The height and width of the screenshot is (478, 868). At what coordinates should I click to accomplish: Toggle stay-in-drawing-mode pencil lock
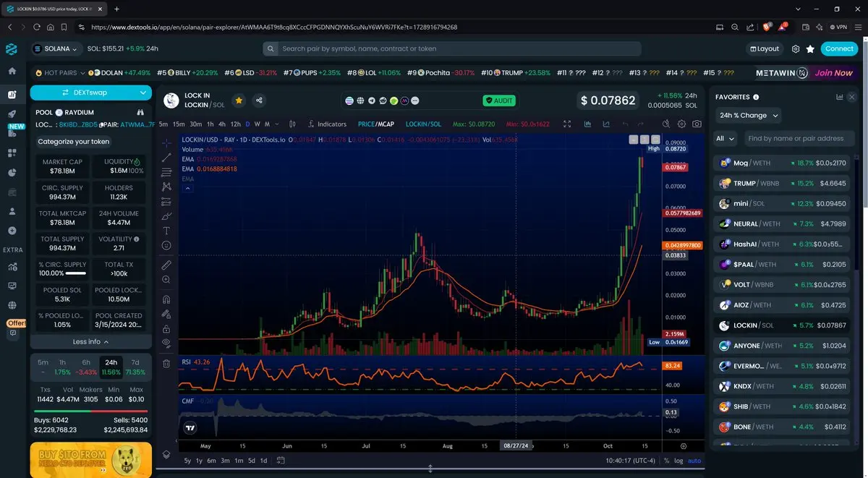click(166, 314)
